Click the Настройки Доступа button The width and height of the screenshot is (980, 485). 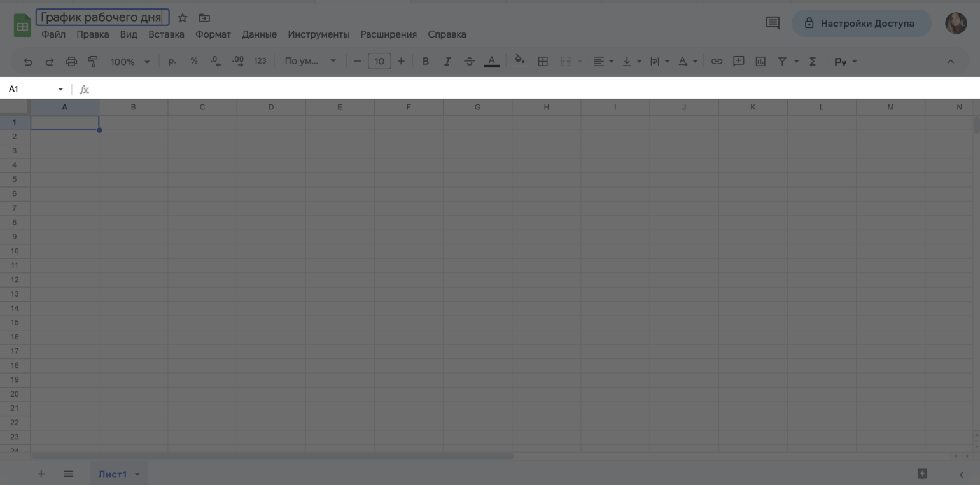click(861, 24)
